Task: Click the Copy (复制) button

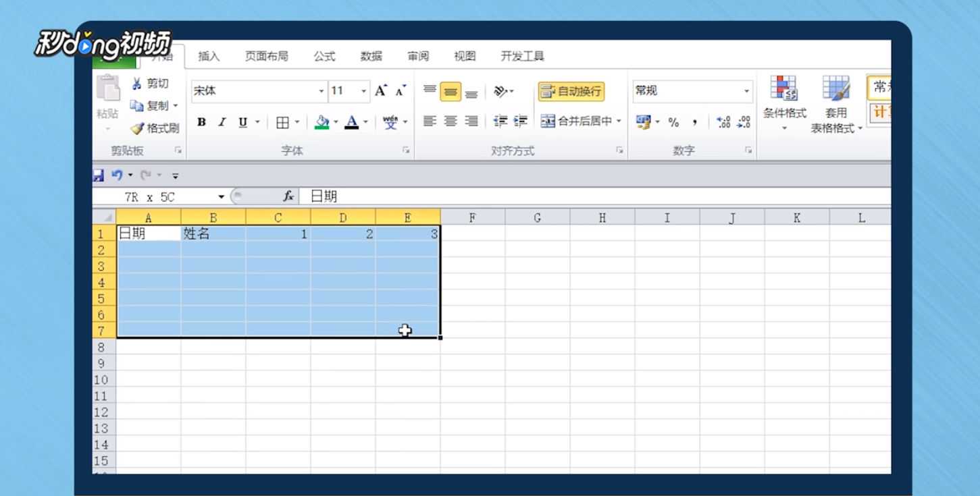Action: pos(149,106)
